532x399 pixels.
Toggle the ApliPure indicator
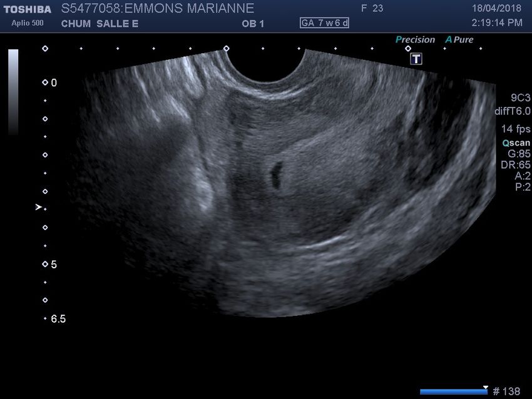pos(459,39)
